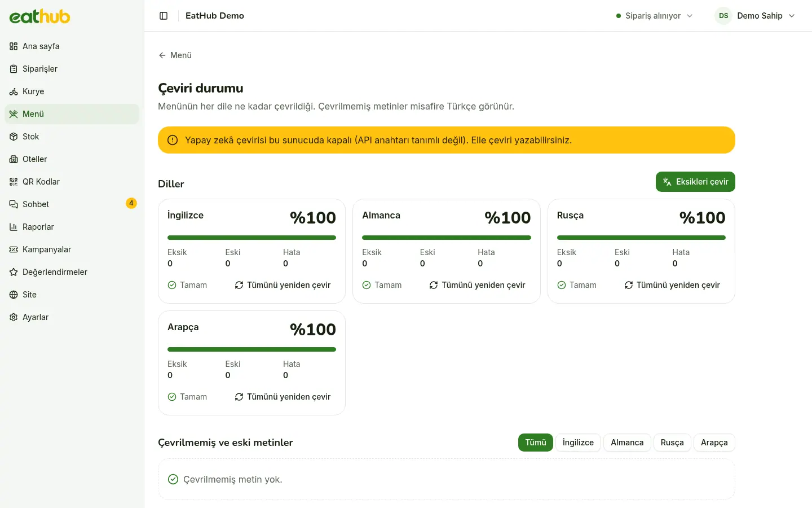Click the DS user avatar

[723, 16]
